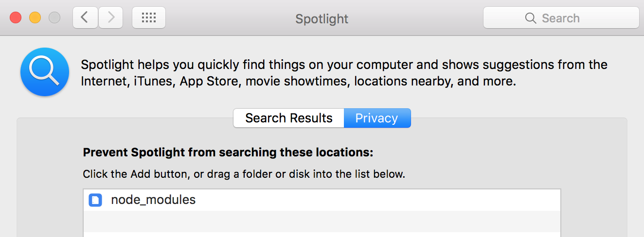This screenshot has height=237, width=644.
Task: Go forward using the right chevron button
Action: click(111, 18)
